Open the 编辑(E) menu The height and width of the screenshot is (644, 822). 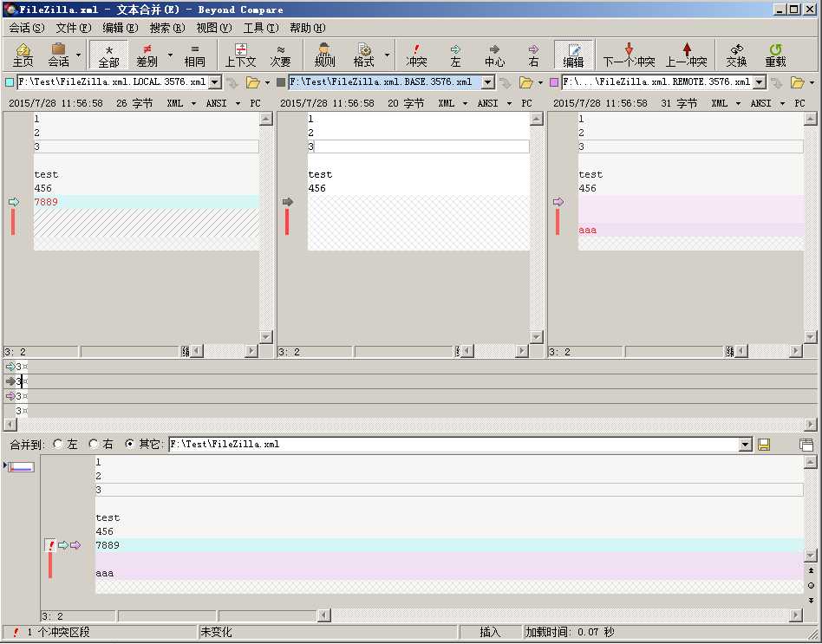coord(120,28)
